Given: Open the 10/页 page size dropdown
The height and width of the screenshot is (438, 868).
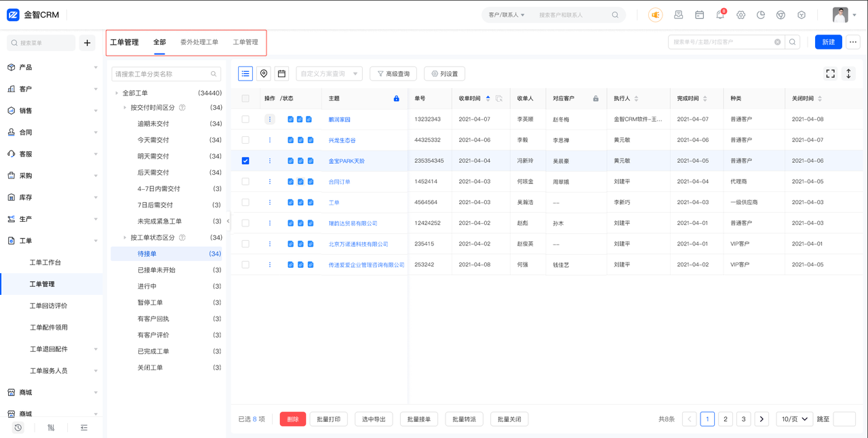Looking at the screenshot, I should click(x=795, y=419).
